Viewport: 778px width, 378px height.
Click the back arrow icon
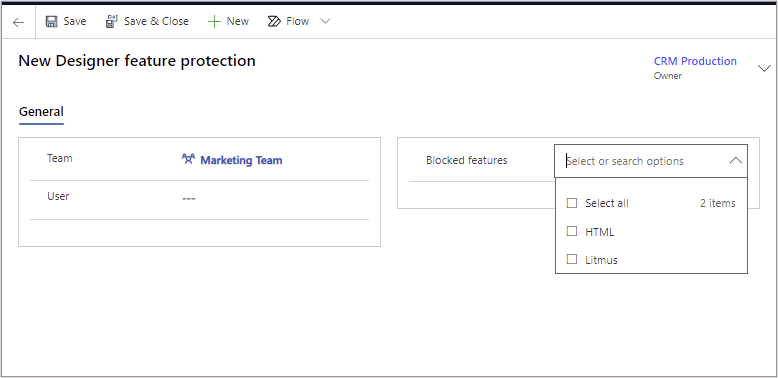pyautogui.click(x=18, y=22)
